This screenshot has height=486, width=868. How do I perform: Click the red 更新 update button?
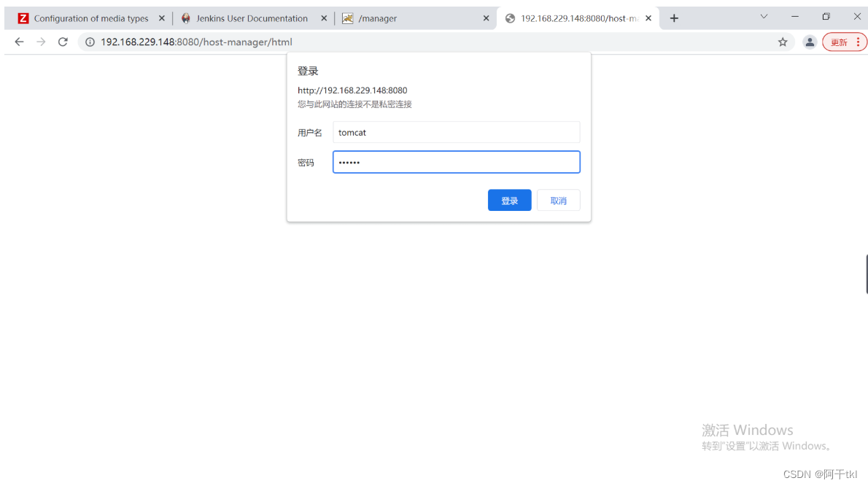(839, 42)
